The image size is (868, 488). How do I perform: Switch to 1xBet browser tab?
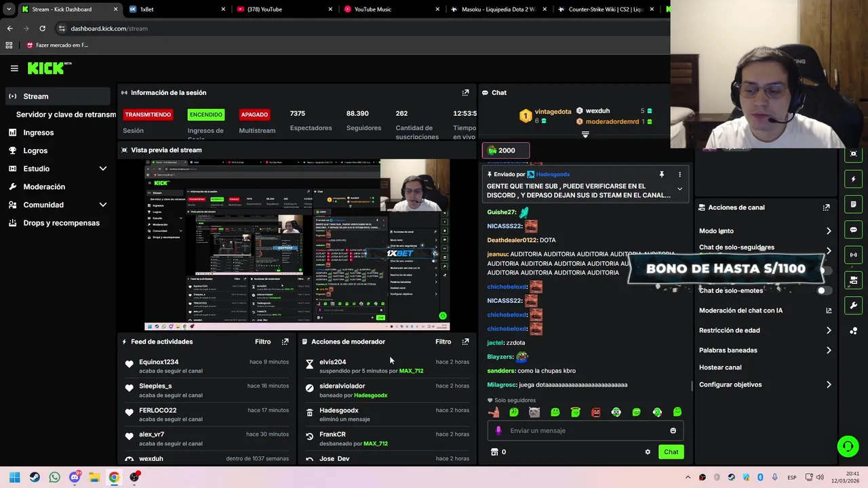pos(177,9)
